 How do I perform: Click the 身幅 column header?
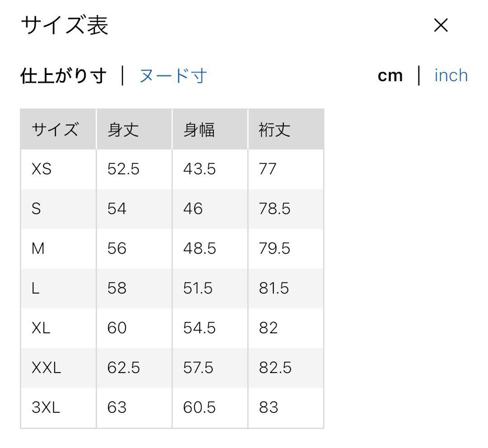pos(199,130)
